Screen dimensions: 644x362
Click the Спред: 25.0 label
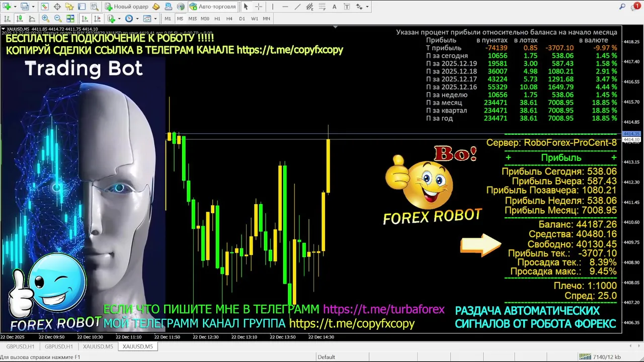[591, 296]
